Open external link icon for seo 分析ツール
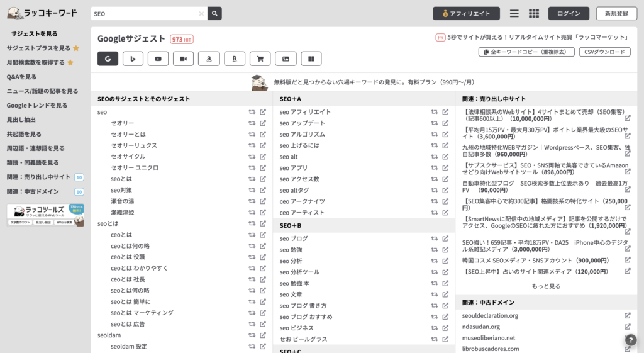 point(445,272)
